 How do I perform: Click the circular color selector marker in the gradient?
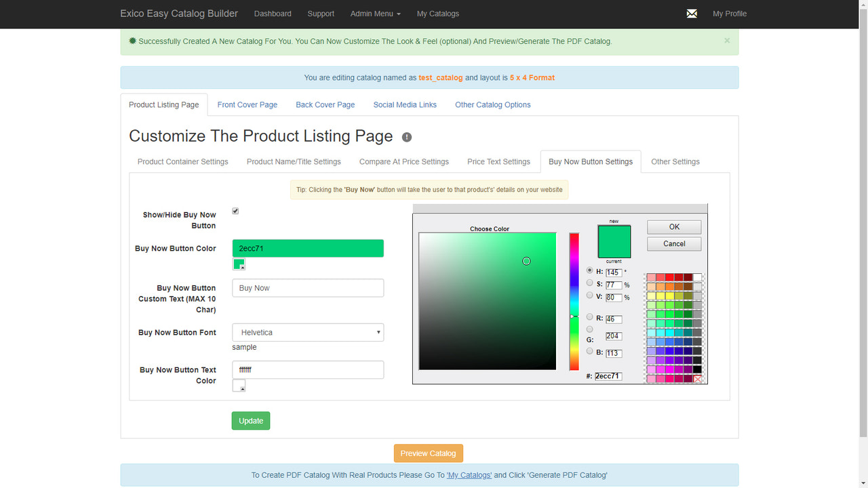pos(526,261)
